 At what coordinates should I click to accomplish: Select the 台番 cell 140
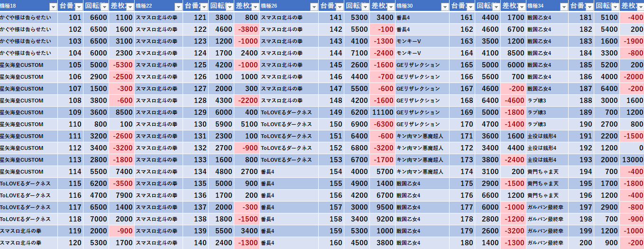[195, 243]
